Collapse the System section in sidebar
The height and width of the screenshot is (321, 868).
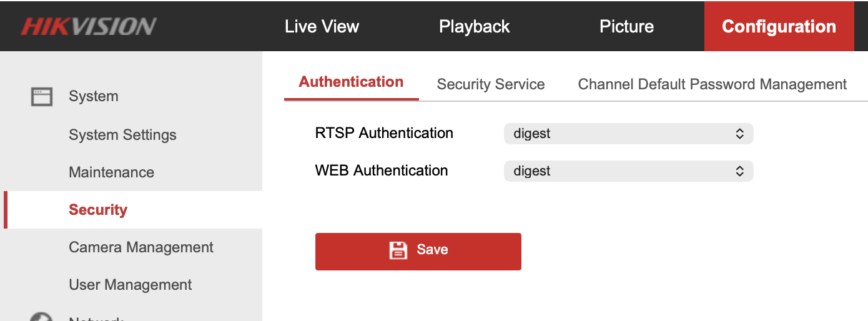[94, 96]
